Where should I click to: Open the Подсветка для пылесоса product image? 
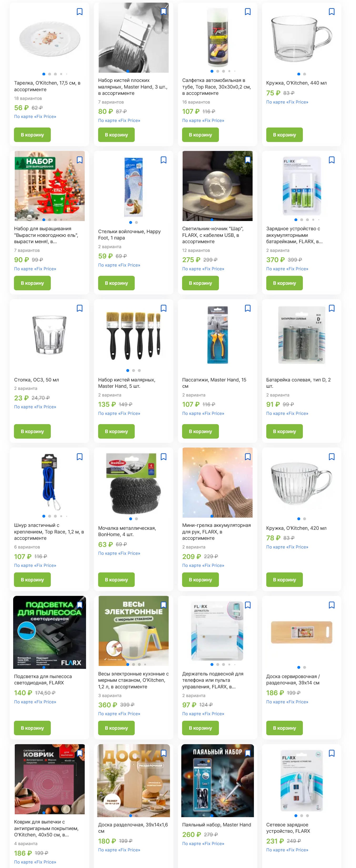point(49,632)
